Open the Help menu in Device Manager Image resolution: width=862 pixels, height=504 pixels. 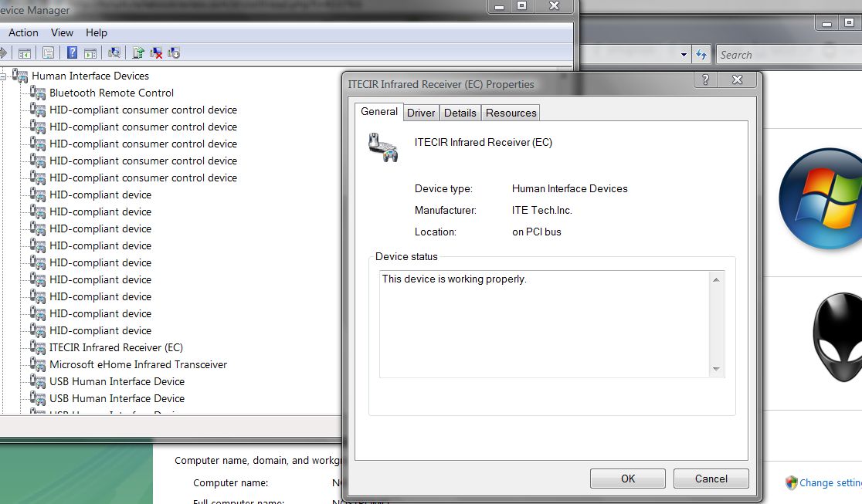coord(97,32)
